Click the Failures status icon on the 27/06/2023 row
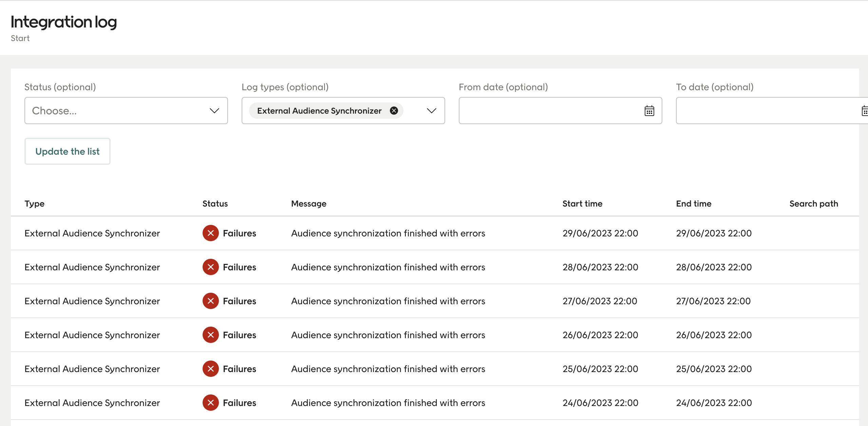The height and width of the screenshot is (426, 868). [x=210, y=301]
